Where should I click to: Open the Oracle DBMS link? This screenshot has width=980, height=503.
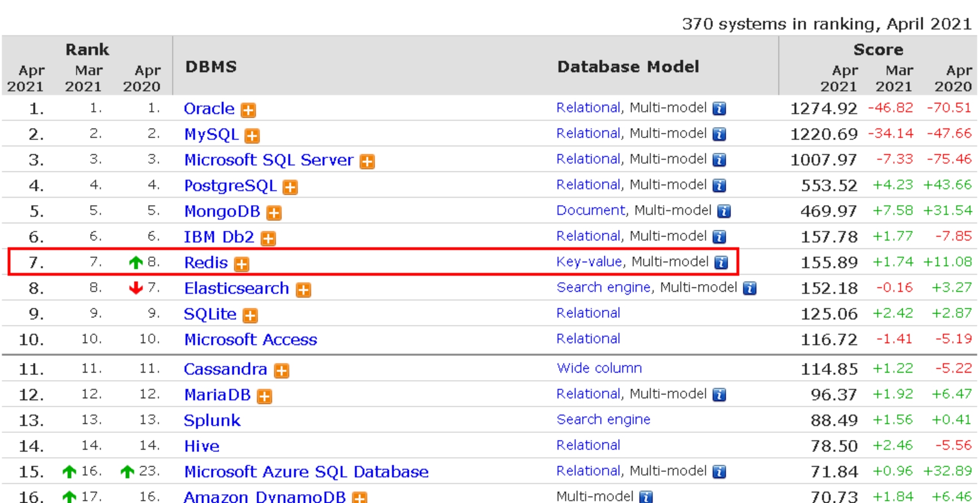pos(209,109)
